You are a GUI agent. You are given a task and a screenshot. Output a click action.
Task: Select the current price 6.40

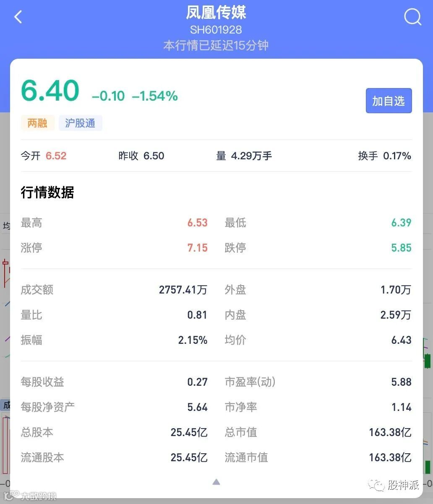[50, 91]
